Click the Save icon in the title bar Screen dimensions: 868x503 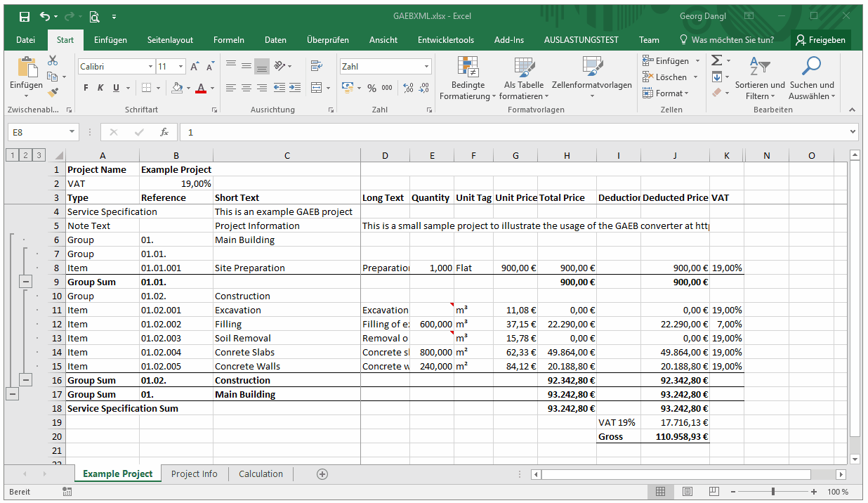click(25, 16)
